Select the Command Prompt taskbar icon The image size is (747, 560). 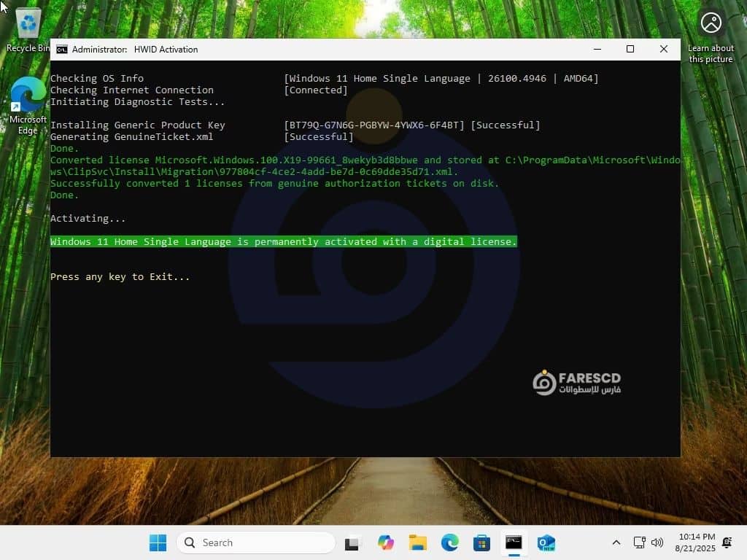pos(514,542)
